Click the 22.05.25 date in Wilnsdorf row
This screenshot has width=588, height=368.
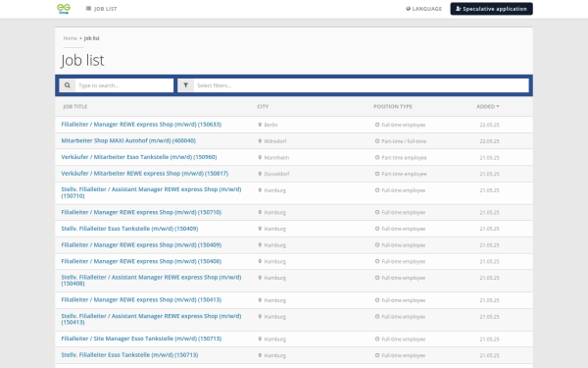[489, 141]
